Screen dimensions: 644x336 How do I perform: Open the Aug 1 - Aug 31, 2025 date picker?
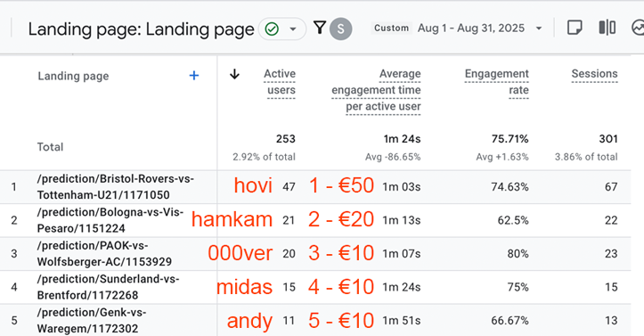coord(471,29)
